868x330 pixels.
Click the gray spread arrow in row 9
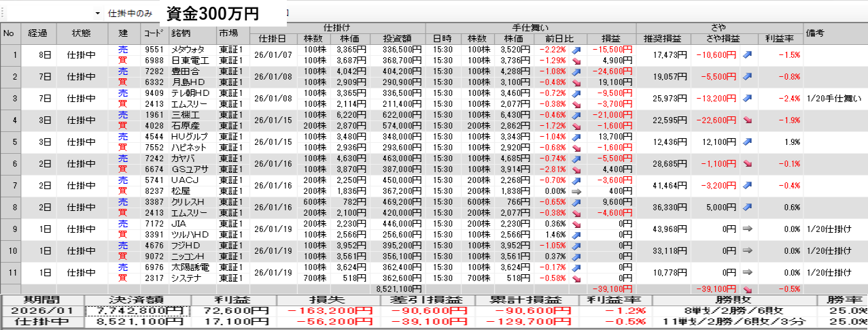pos(747,229)
